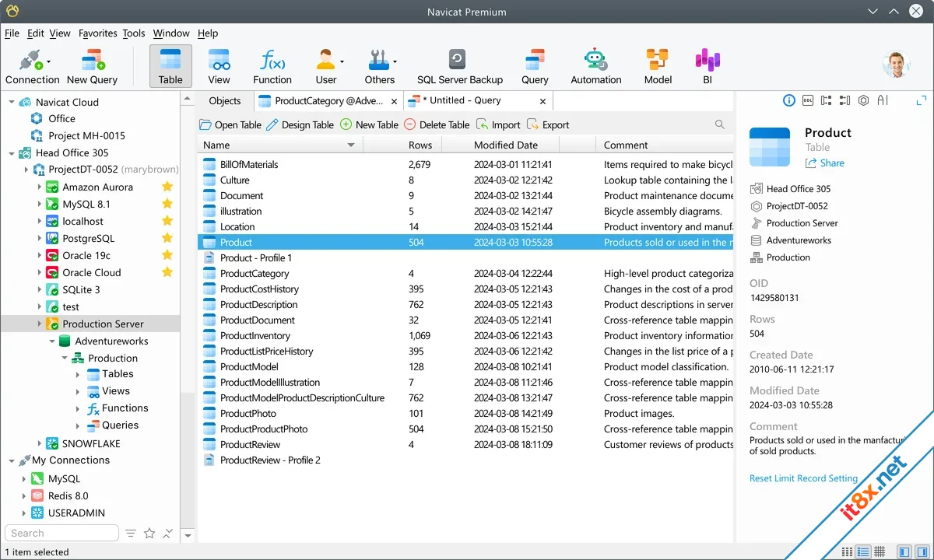The width and height of the screenshot is (934, 560).
Task: Show the General info panel icon
Action: pyautogui.click(x=788, y=100)
